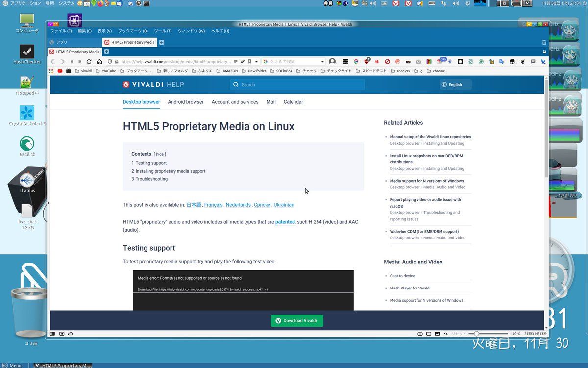Click the rewind navigation button
The height and width of the screenshot is (368, 588).
click(x=72, y=62)
